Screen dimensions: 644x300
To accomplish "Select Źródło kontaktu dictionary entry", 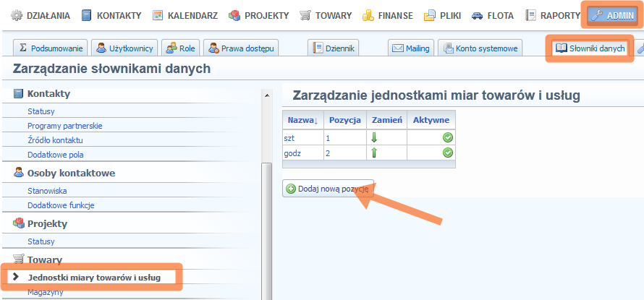I will pos(55,140).
